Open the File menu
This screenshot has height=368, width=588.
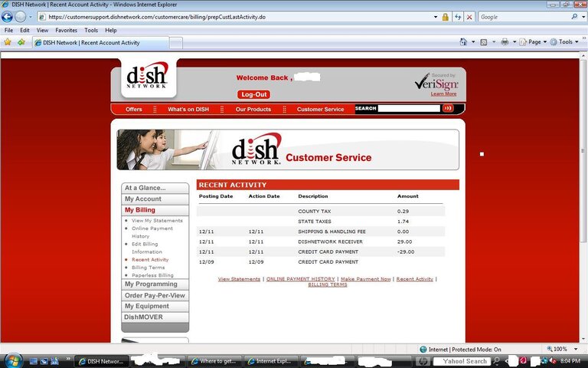[8, 30]
